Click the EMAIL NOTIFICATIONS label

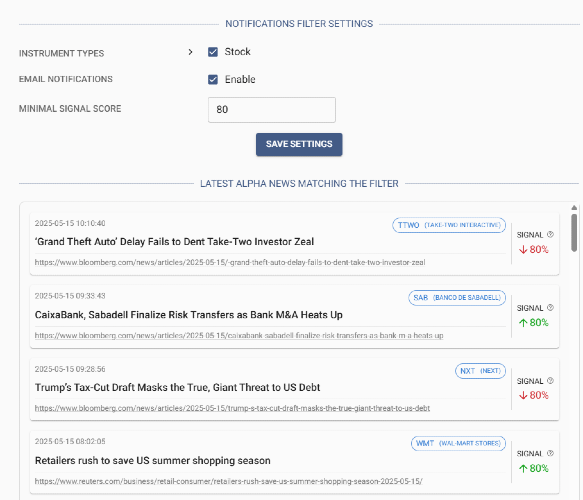[66, 79]
